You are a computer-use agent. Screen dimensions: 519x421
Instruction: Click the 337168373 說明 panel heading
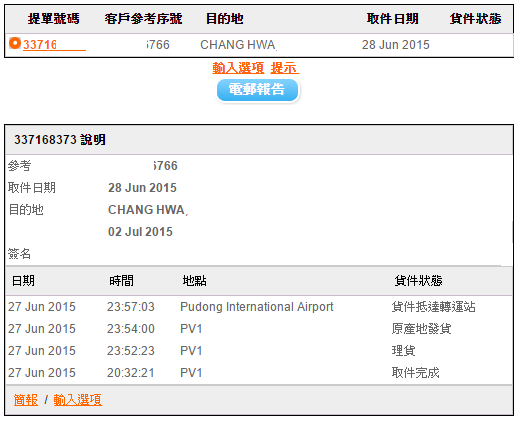coord(60,140)
